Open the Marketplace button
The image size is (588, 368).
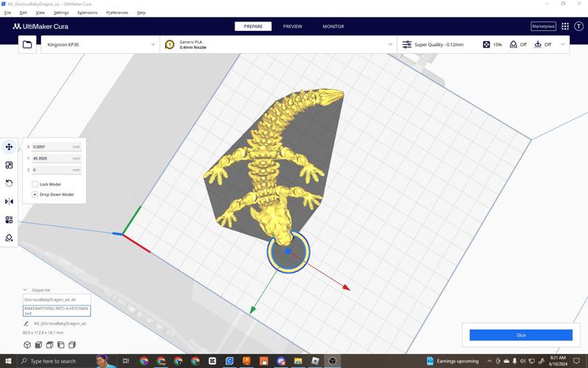(543, 26)
